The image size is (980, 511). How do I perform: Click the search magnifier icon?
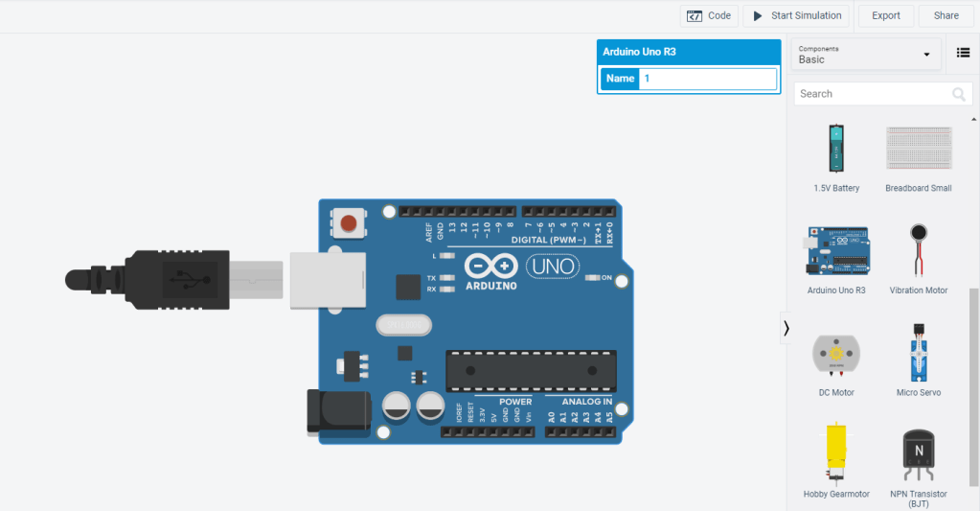pos(959,94)
